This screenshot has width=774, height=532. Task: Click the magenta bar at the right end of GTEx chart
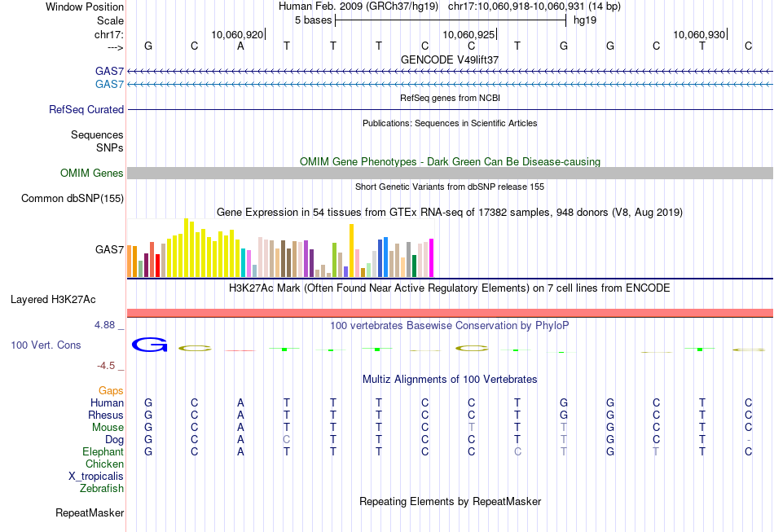pyautogui.click(x=432, y=258)
